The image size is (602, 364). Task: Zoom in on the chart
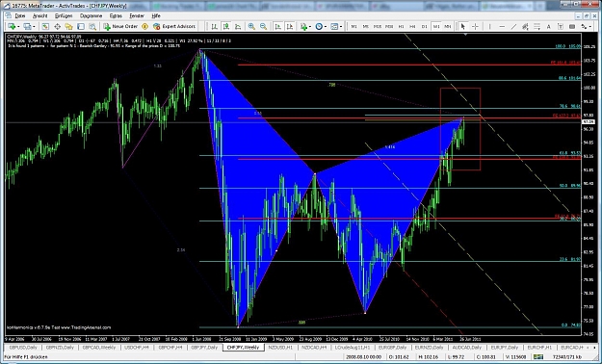point(251,27)
